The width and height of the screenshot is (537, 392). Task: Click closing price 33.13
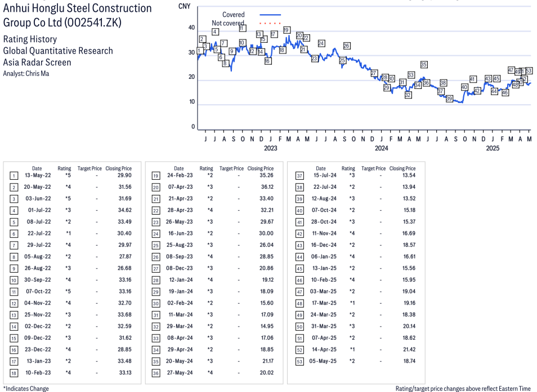[x=125, y=372]
